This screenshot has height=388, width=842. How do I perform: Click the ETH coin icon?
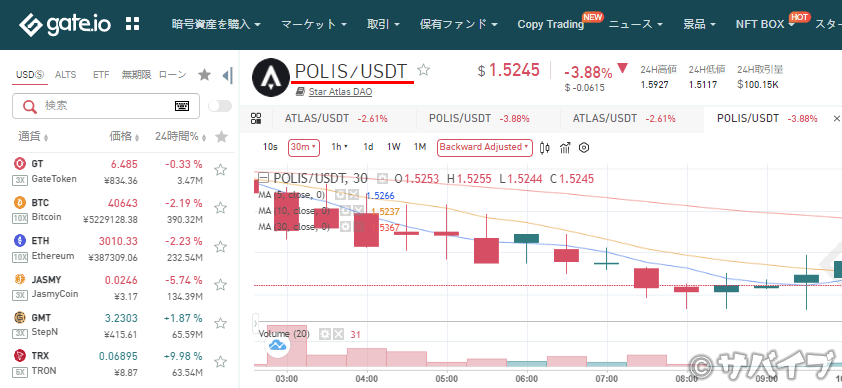(x=20, y=240)
